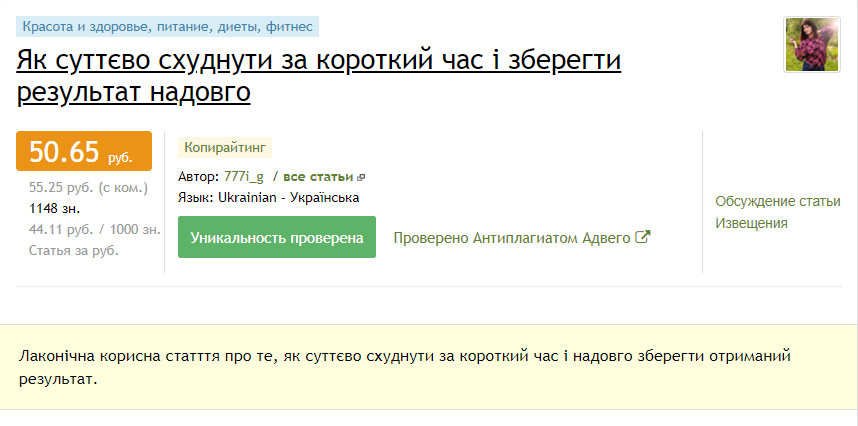Select the 44.11 руб. / 1000 зн. rate

coord(95,230)
